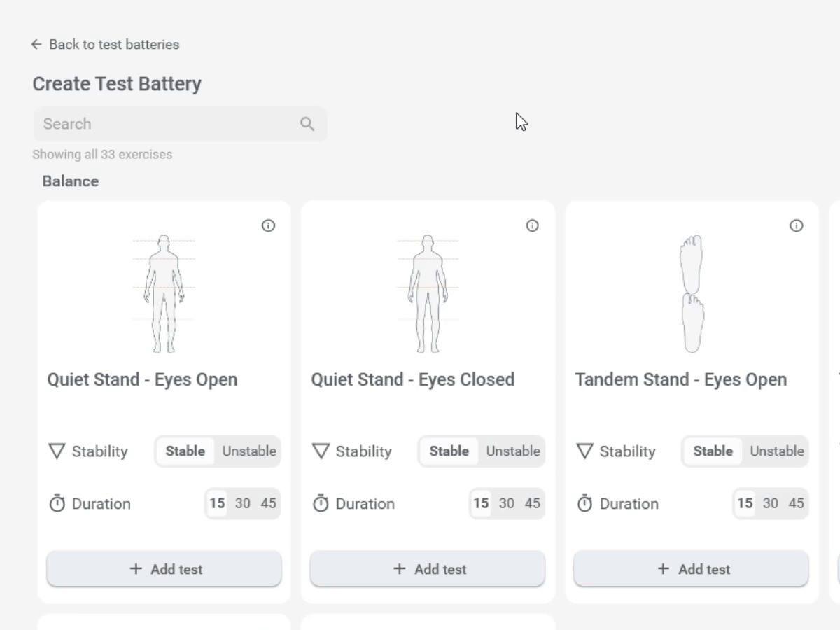Set Quiet Stand - Eyes Closed duration to 15
This screenshot has height=630, width=840.
(x=481, y=503)
